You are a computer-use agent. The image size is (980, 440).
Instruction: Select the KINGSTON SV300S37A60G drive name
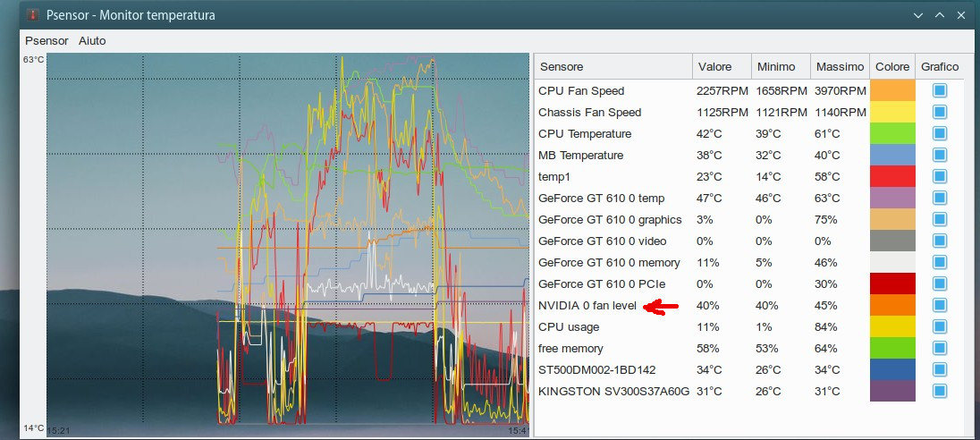click(613, 391)
